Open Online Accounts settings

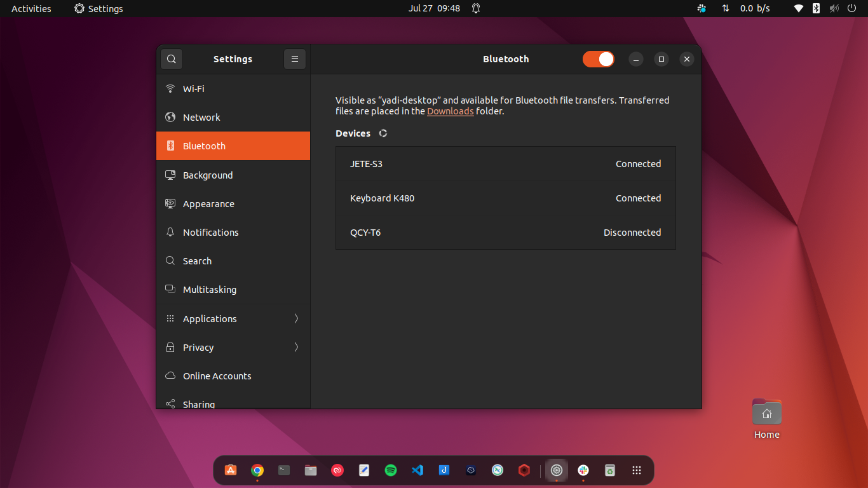[x=233, y=376]
